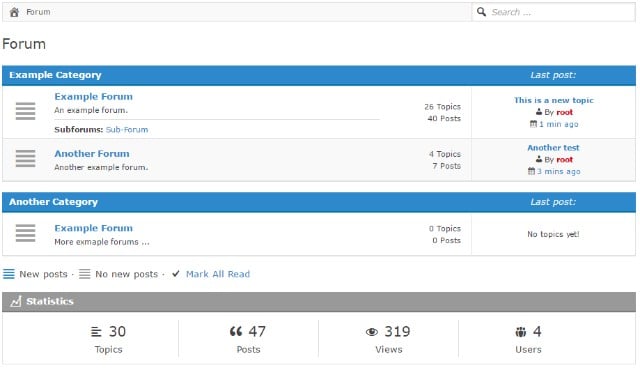Click the home icon in the breadcrumb
The image size is (640, 370).
[x=14, y=12]
